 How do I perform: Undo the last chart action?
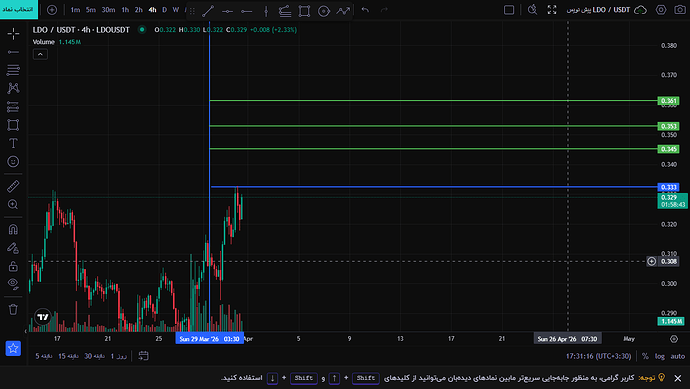[x=365, y=10]
